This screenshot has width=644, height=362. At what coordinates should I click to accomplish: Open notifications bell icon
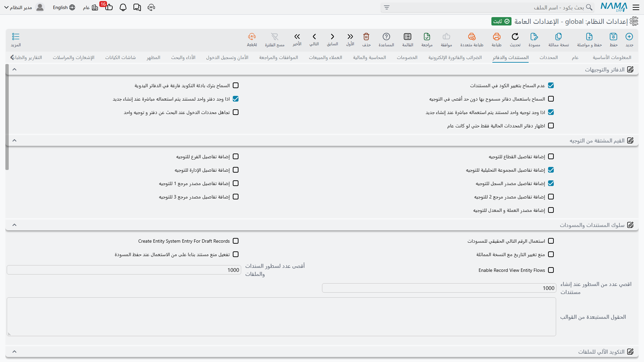pyautogui.click(x=123, y=7)
